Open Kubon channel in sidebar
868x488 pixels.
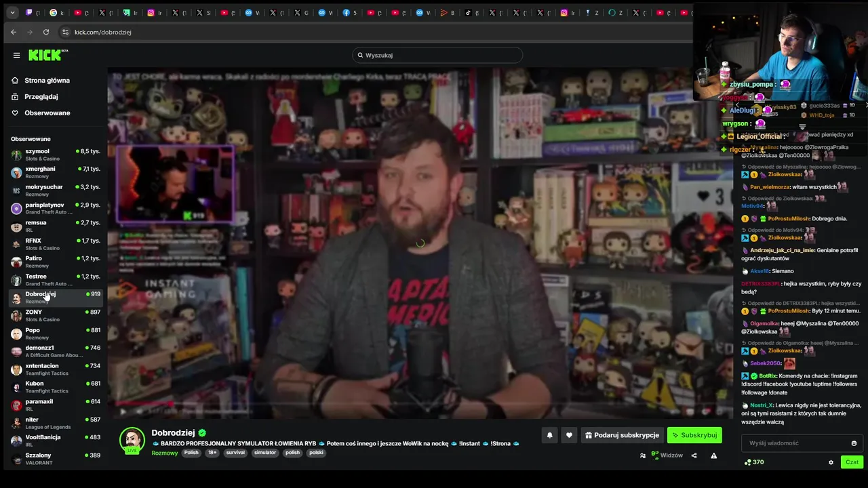pyautogui.click(x=56, y=387)
